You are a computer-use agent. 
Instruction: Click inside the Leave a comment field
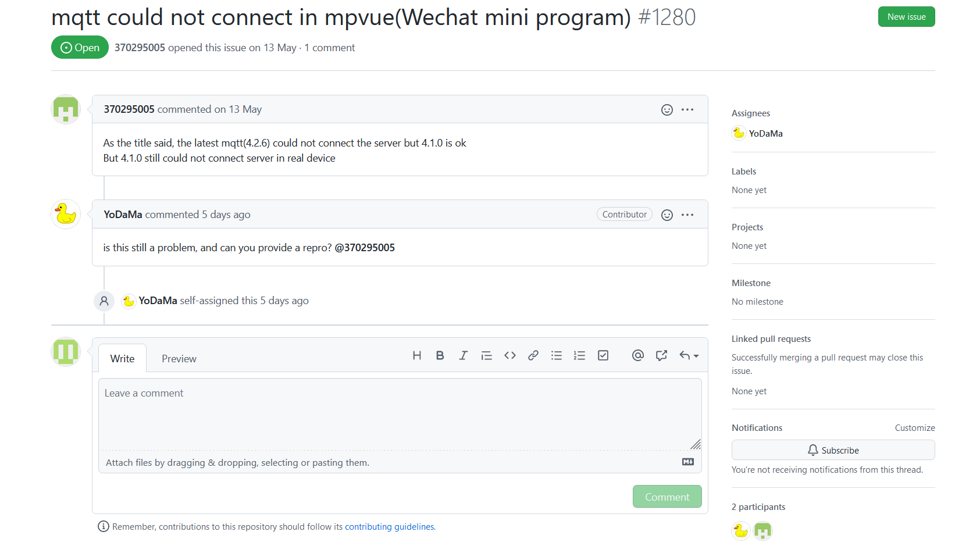400,414
